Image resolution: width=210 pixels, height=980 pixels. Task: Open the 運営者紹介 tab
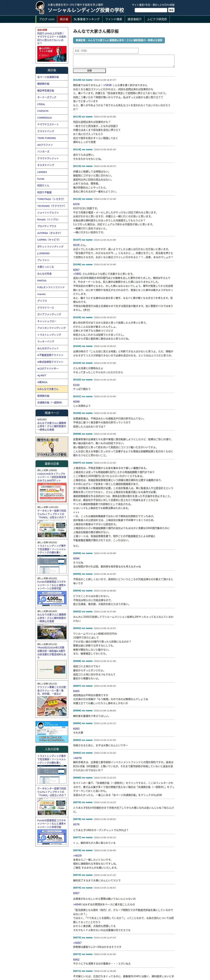(x=135, y=19)
